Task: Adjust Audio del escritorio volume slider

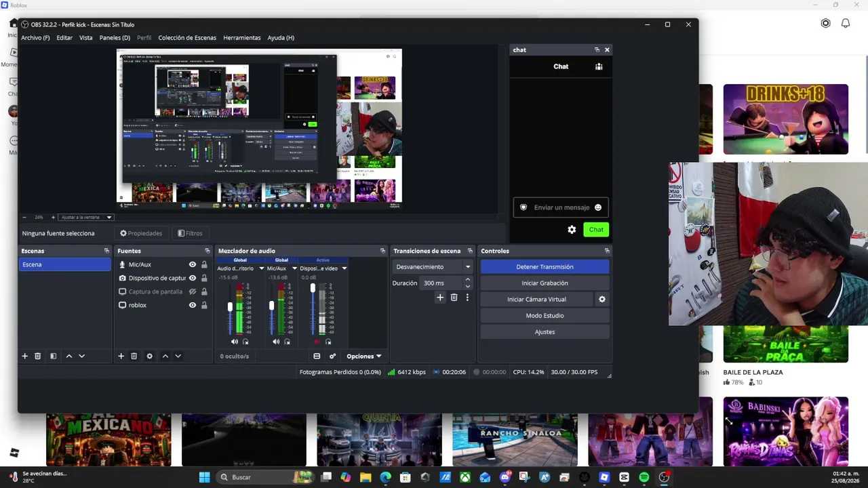Action: pyautogui.click(x=230, y=307)
